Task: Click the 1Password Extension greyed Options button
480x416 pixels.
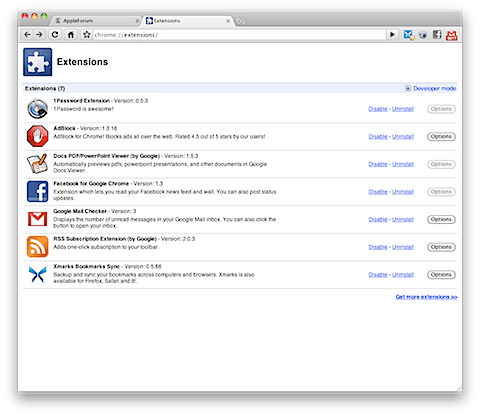Action: (441, 109)
